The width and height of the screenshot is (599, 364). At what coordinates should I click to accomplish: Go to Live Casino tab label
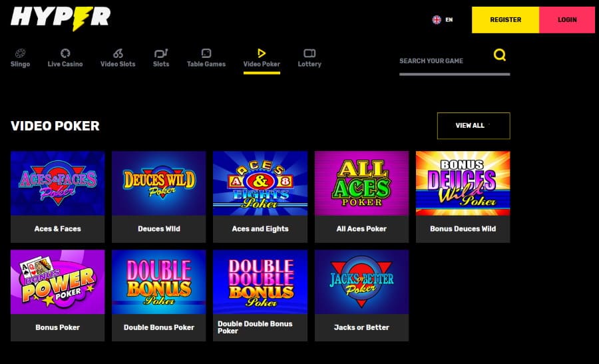point(65,64)
